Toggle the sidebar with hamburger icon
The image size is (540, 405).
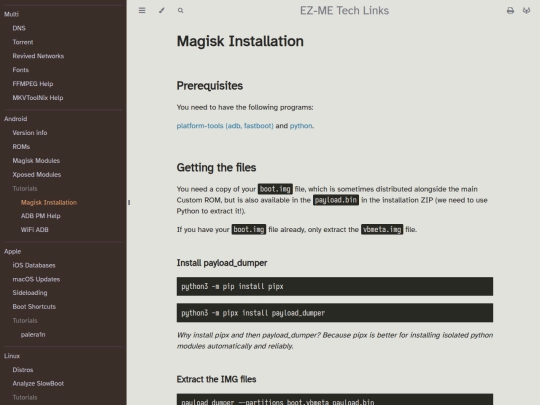(142, 10)
